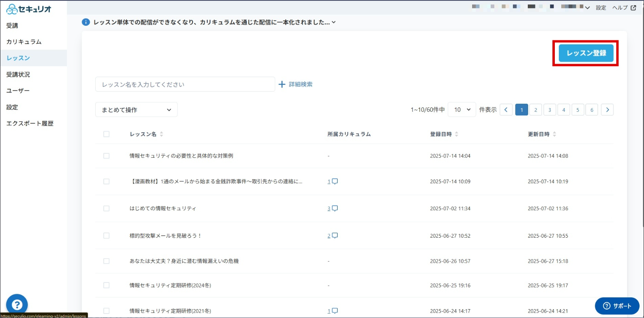Viewport: 644px width, 318px height.
Task: Open 設定 in the top bar
Action: [x=601, y=8]
